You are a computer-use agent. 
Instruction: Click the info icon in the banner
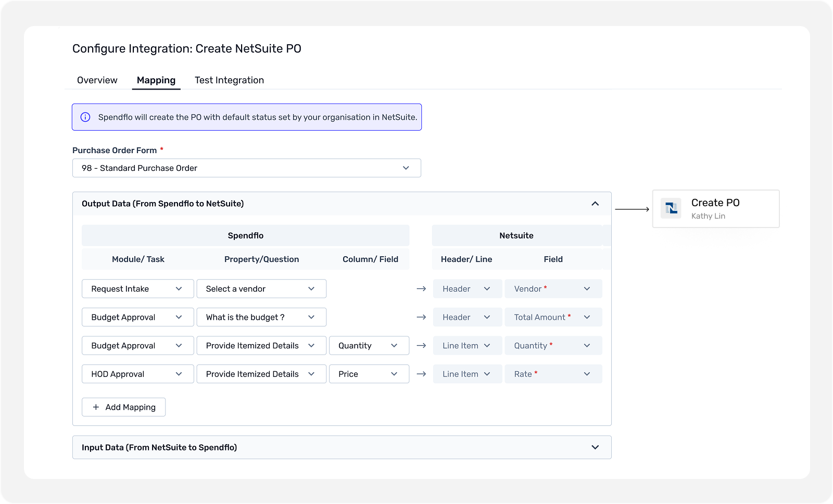85,117
